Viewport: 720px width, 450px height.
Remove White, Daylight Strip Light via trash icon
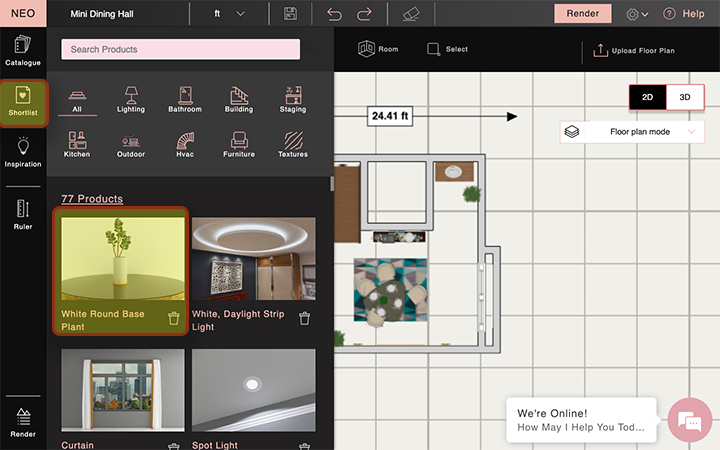[x=304, y=318]
